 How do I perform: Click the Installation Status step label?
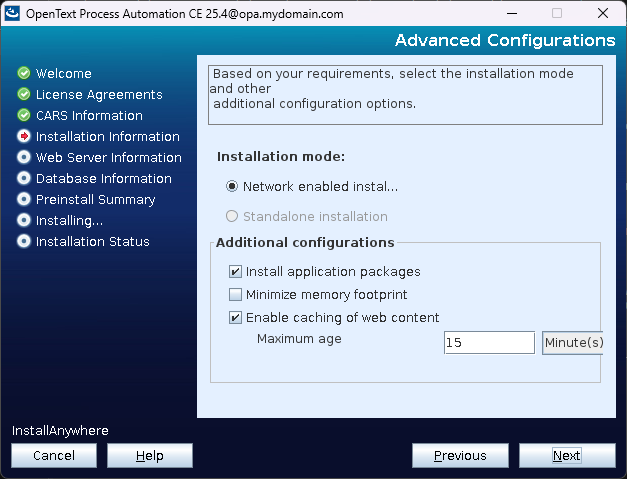[93, 241]
